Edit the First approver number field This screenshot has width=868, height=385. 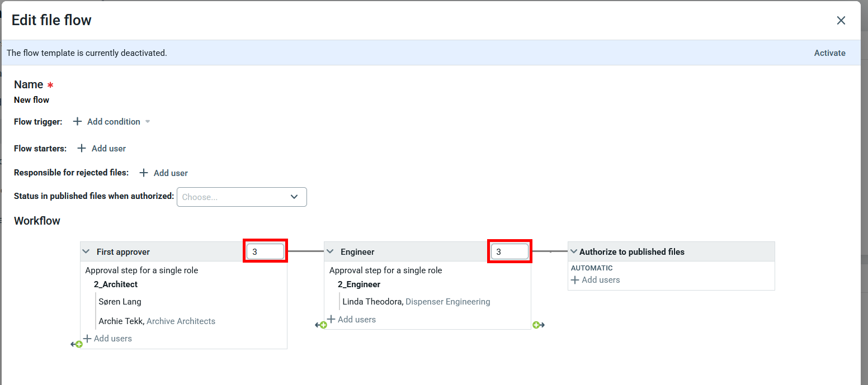pyautogui.click(x=266, y=252)
